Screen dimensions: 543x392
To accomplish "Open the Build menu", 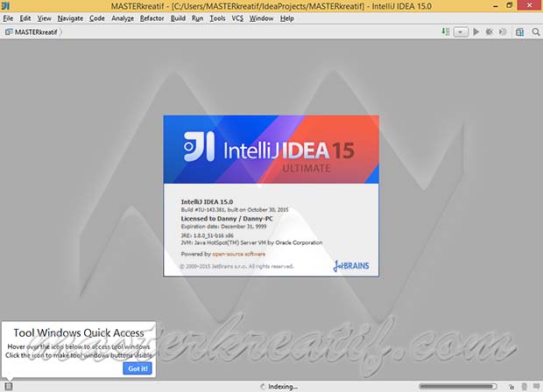I will tap(178, 18).
